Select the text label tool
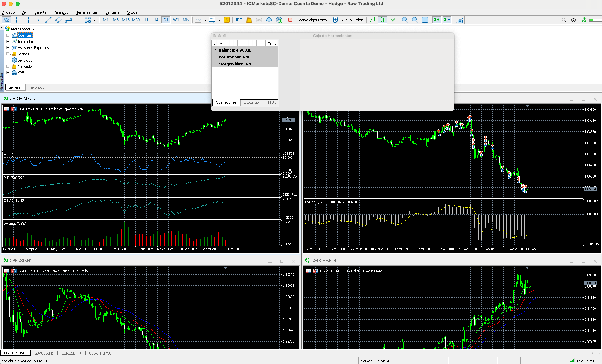The height and width of the screenshot is (364, 602). (x=79, y=20)
